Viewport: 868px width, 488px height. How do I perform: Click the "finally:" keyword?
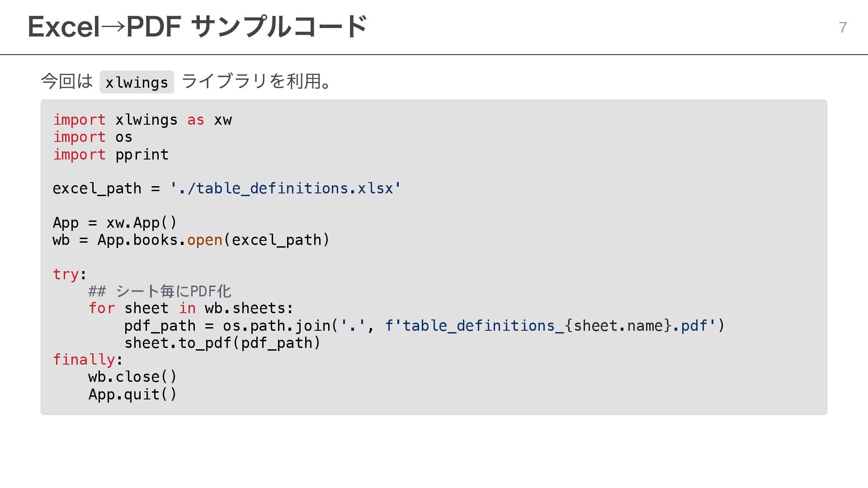(x=87, y=360)
